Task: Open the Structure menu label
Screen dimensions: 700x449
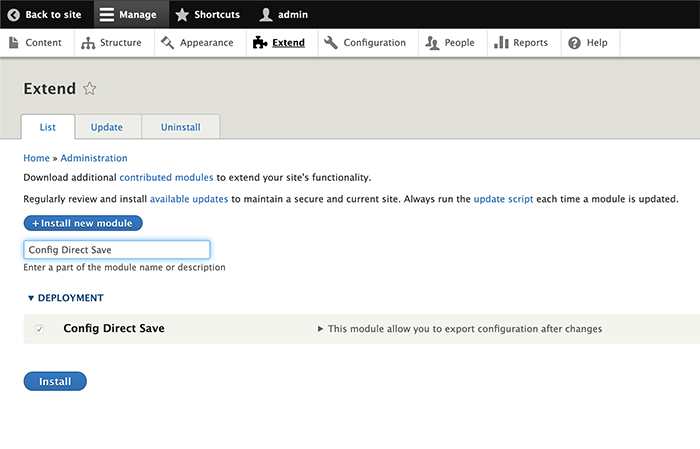Action: coord(121,42)
